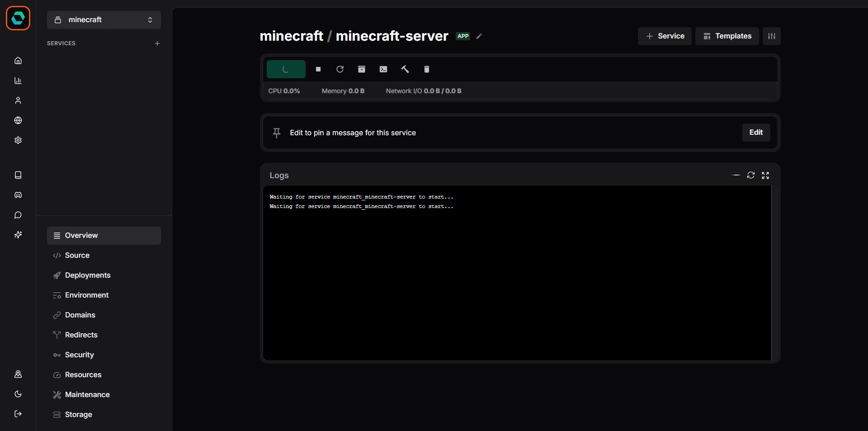Open the settings gear in sidebar

tap(18, 140)
